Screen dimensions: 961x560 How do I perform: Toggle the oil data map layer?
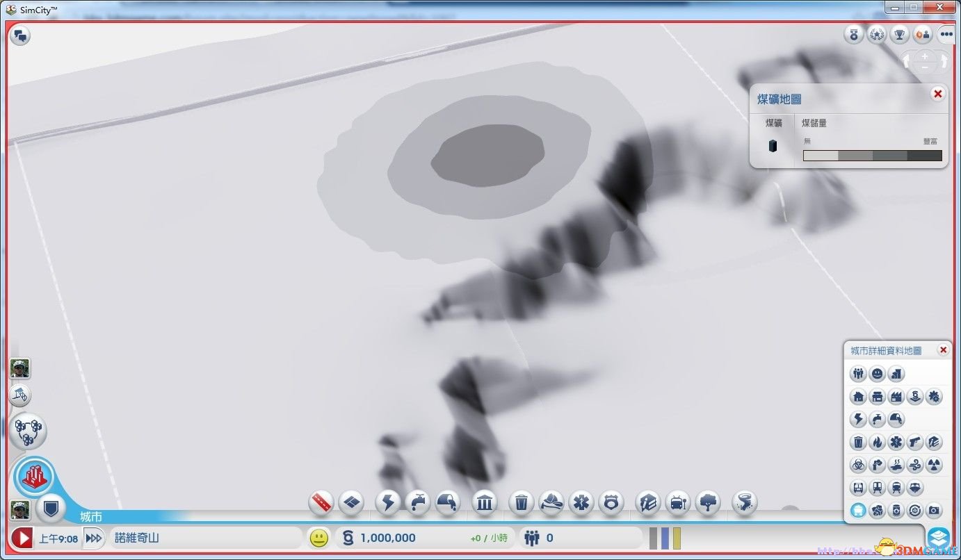point(896,511)
